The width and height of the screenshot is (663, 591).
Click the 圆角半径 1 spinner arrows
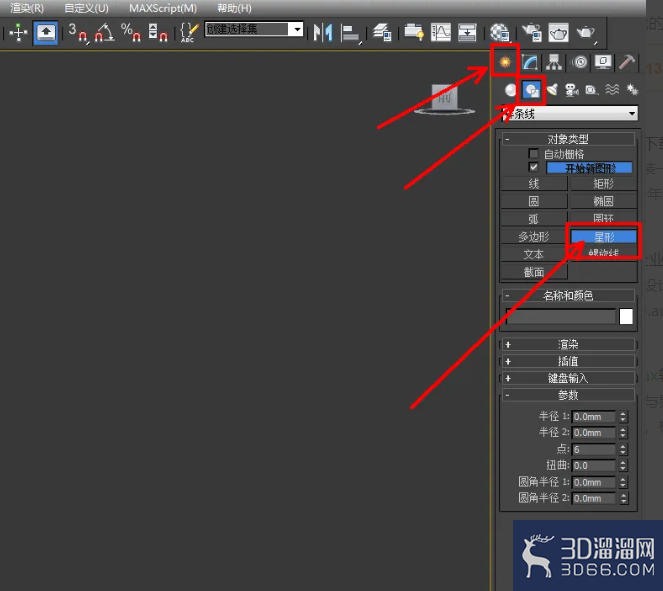pos(623,482)
